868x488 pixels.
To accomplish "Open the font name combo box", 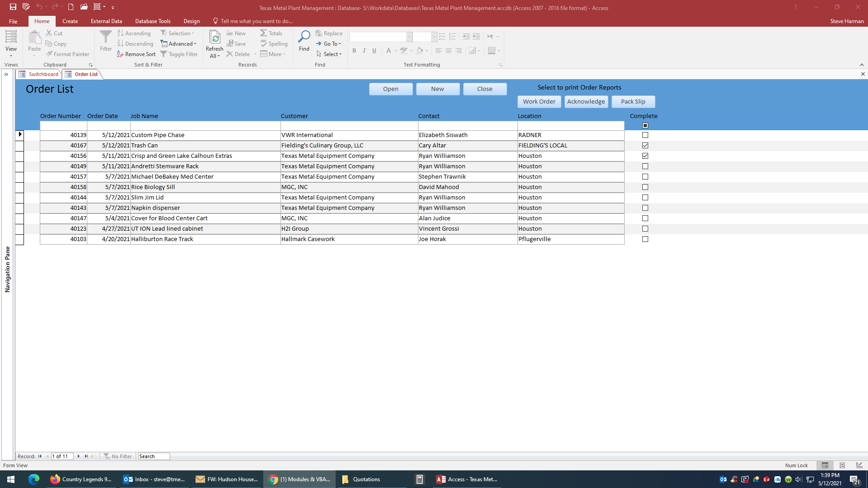I will 381,37.
